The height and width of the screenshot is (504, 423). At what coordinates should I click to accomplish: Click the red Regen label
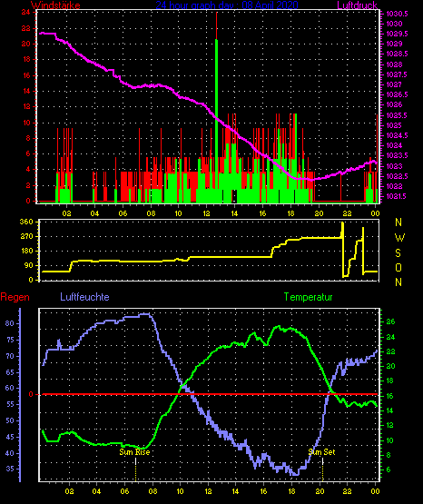(x=15, y=297)
